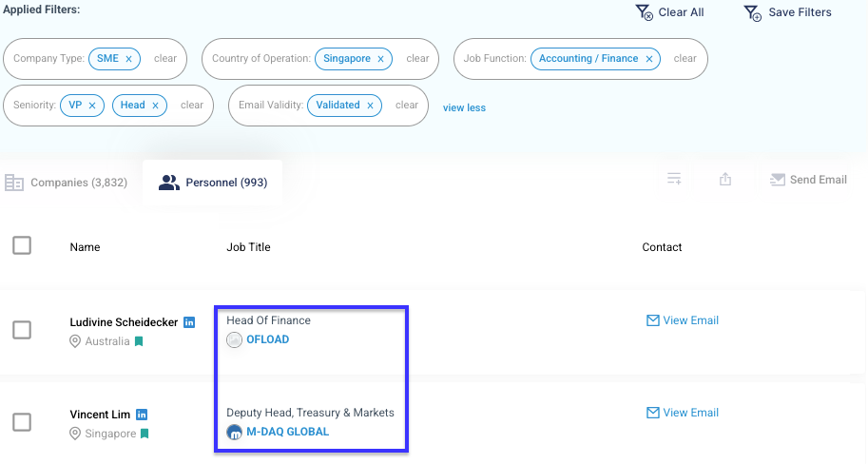Viewport: 868px width, 464px height.
Task: Check the box for Ludivine Scheidecker
Action: pos(22,330)
